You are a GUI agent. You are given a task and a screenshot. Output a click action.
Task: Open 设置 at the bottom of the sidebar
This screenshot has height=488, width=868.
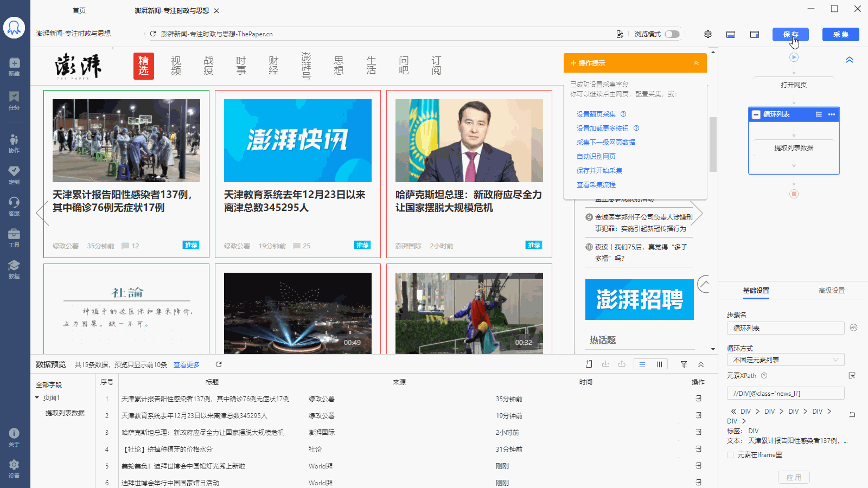pyautogui.click(x=14, y=468)
